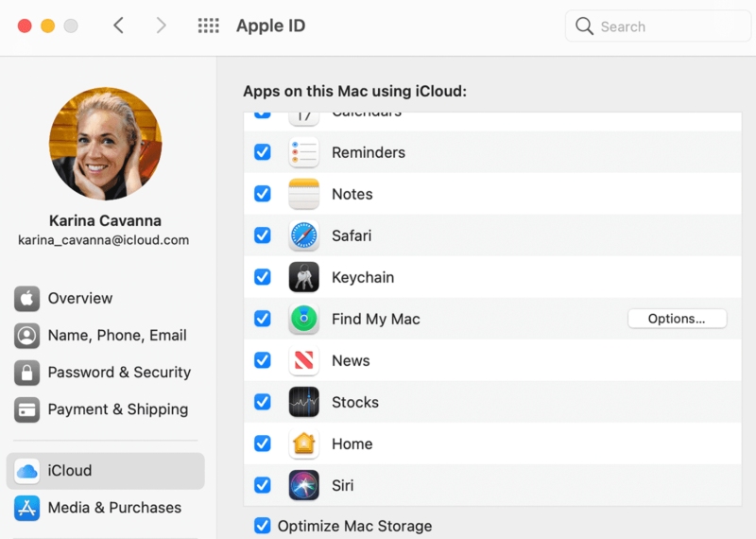Viewport: 756px width, 539px height.
Task: Click the Optimize Mac Storage label
Action: point(354,526)
